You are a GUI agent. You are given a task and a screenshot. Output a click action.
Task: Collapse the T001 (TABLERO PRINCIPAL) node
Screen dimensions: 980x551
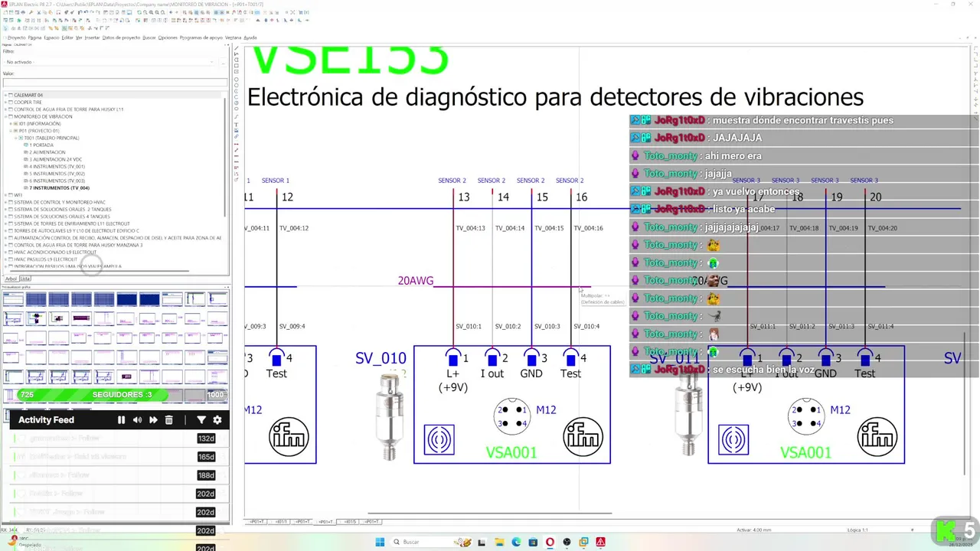[x=16, y=138]
